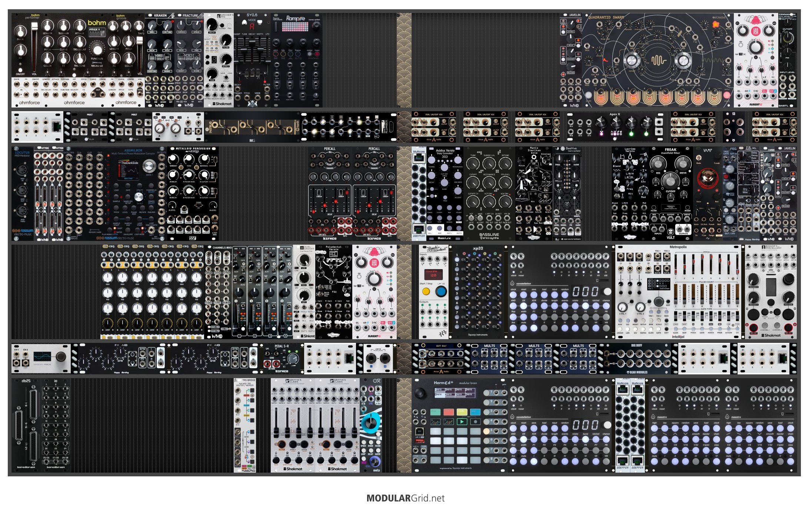This screenshot has height=506, width=812.
Task: Click the Clock BPM 120 display
Action: 433,275
